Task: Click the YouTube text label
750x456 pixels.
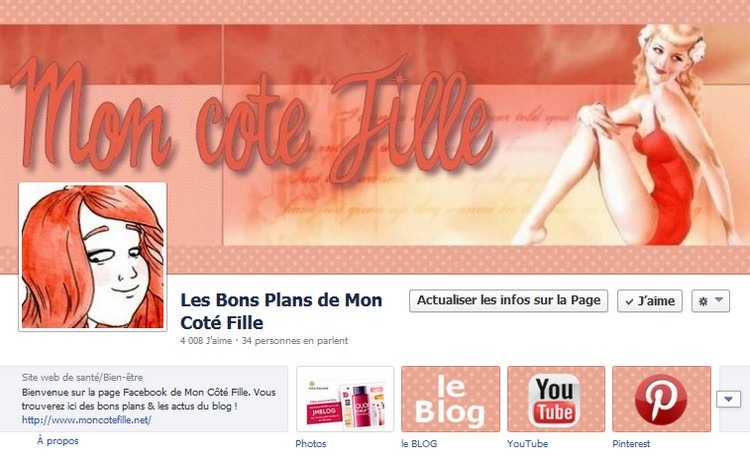Action: click(x=528, y=444)
